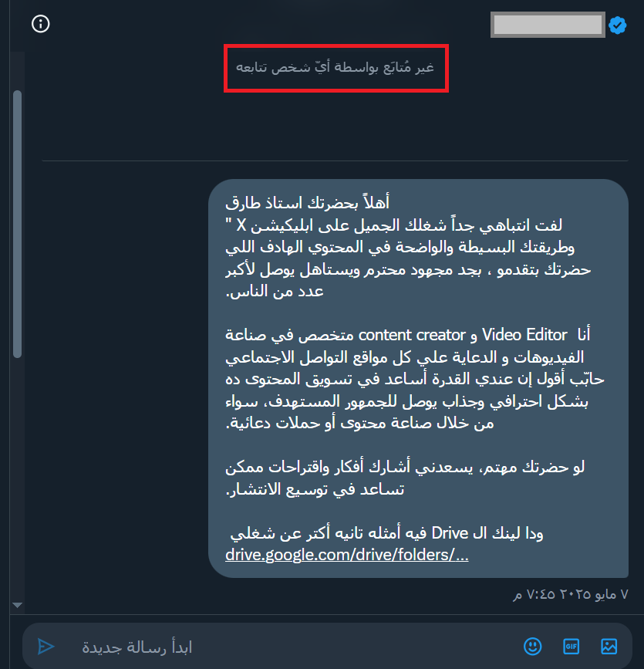Open the emoji picker icon

tap(532, 646)
